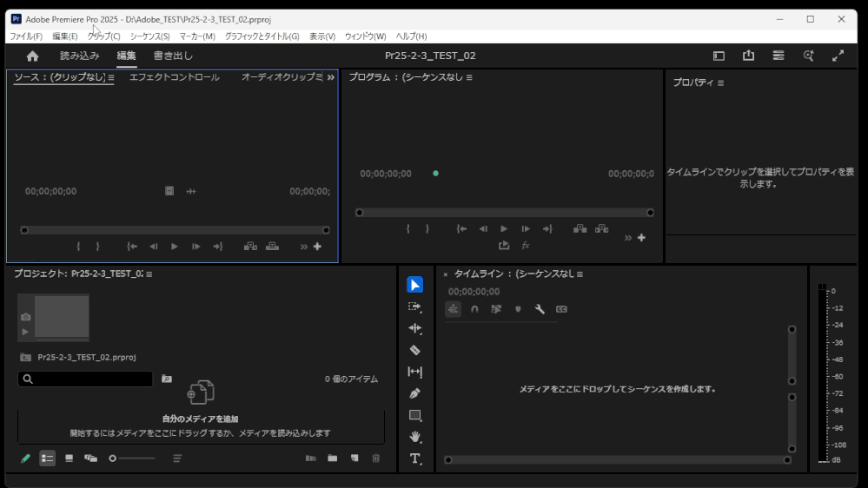Select the Type tool

(x=414, y=458)
